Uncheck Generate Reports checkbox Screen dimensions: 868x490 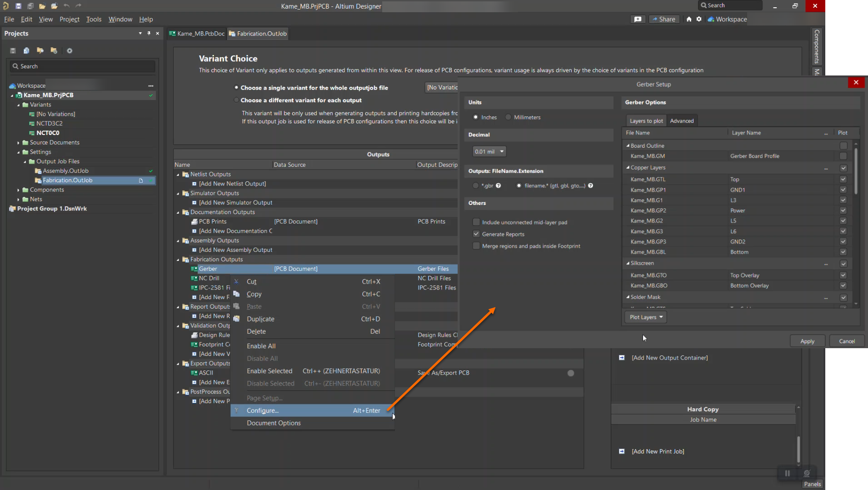point(476,234)
